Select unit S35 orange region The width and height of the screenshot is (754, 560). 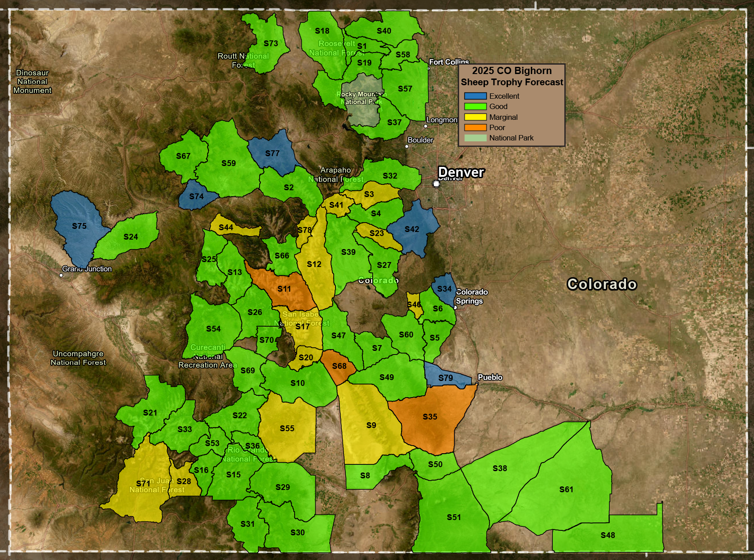430,417
